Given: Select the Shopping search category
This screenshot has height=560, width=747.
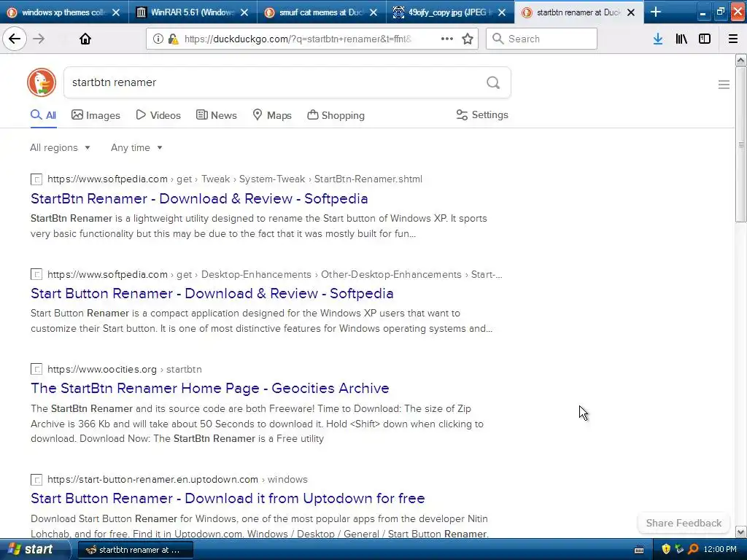Looking at the screenshot, I should (x=336, y=115).
